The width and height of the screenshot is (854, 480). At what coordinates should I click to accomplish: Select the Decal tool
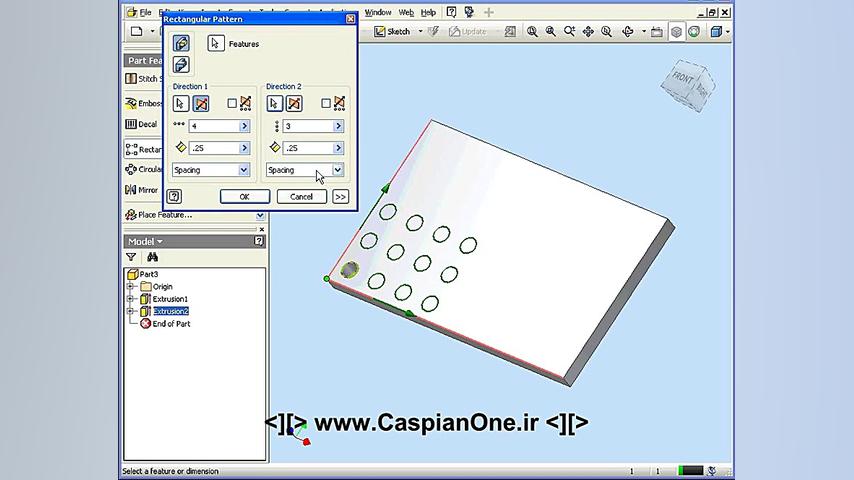pos(141,124)
